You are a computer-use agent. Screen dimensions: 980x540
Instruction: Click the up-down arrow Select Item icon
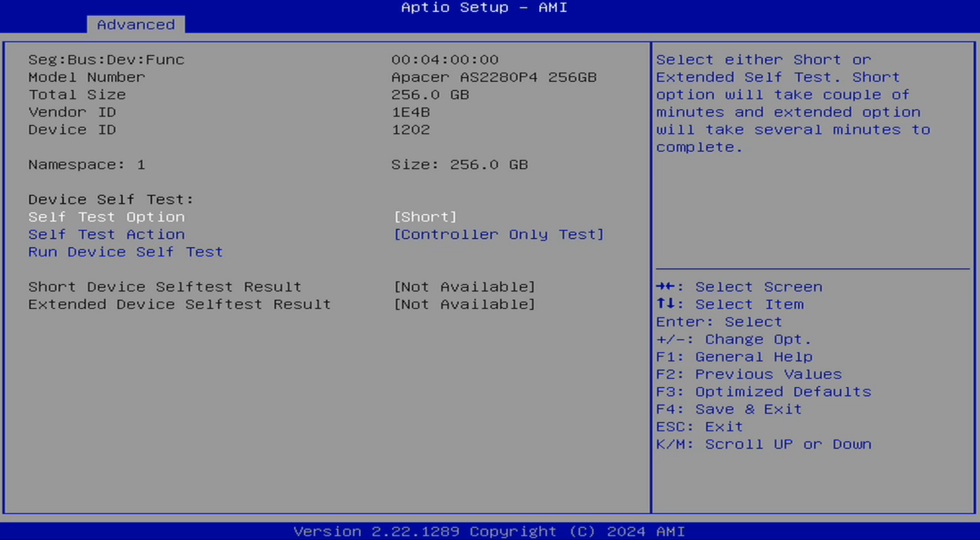click(666, 304)
